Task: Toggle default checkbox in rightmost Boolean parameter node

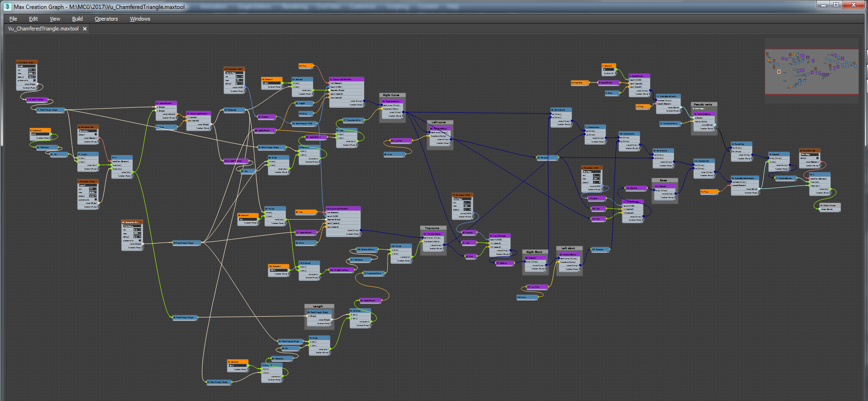Action: tap(817, 158)
